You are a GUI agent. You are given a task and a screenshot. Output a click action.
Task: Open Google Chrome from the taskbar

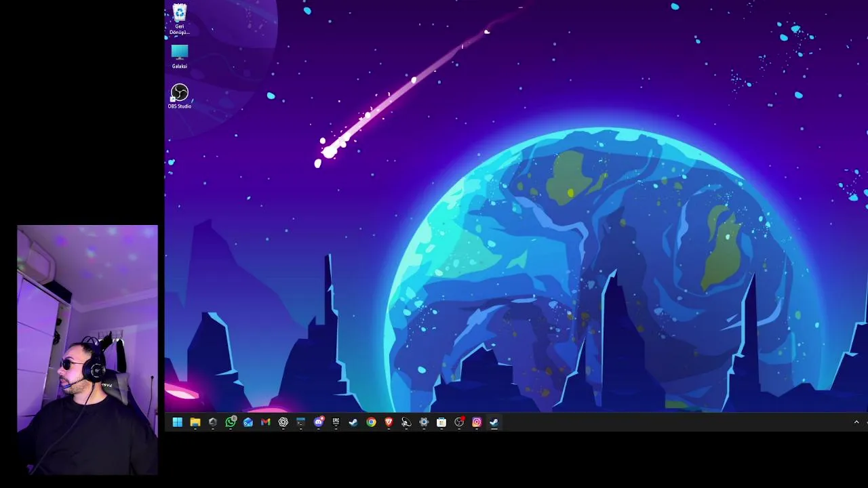click(371, 422)
